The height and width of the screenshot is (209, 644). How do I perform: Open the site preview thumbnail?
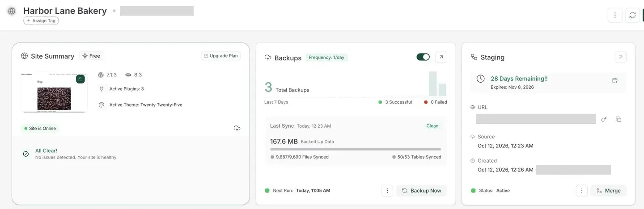[54, 92]
